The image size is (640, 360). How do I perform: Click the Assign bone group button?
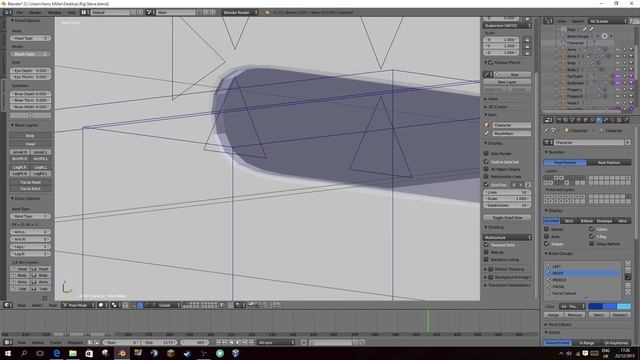click(x=553, y=315)
